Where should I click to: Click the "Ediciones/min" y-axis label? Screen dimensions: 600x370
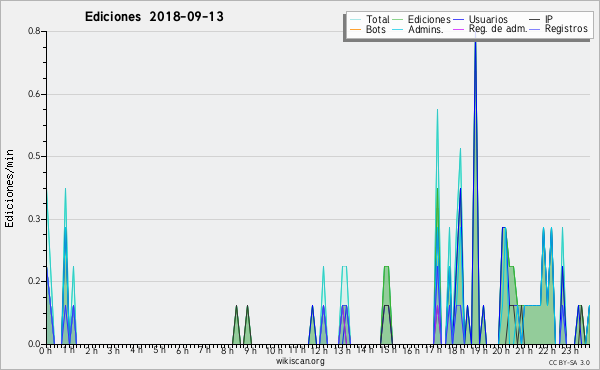pyautogui.click(x=9, y=188)
